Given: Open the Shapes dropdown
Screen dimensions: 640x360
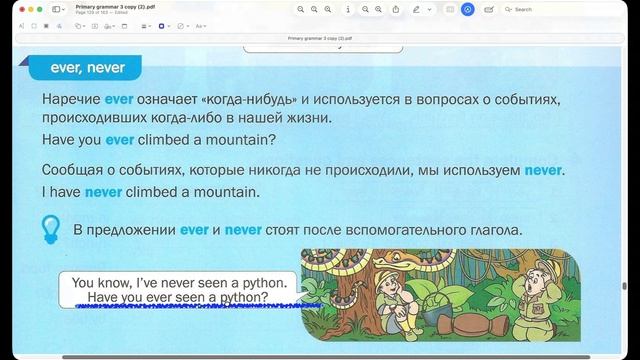Looking at the screenshot, I should (x=80, y=26).
